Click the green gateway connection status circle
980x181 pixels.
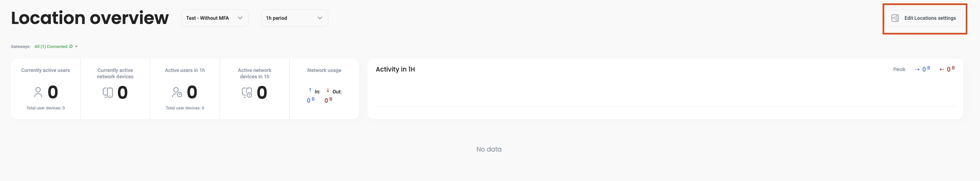tap(71, 47)
